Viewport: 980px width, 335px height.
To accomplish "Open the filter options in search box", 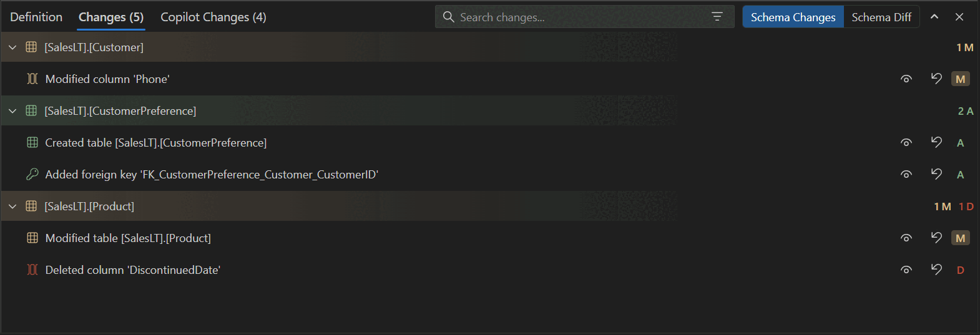I will tap(717, 17).
